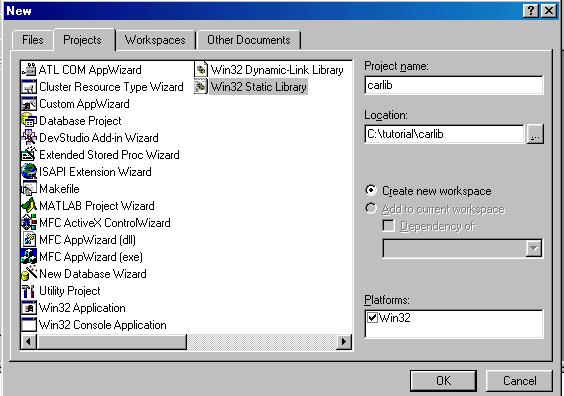The height and width of the screenshot is (396, 564).
Task: Switch to the Projects tab
Action: (x=84, y=40)
